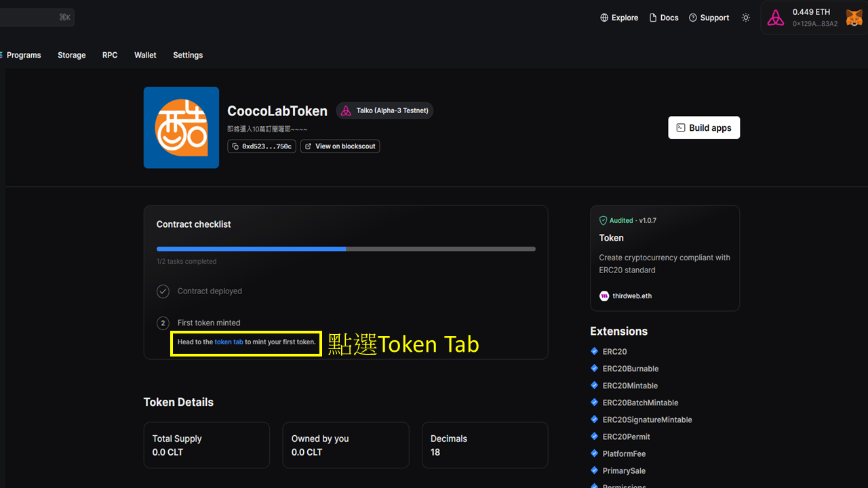Open the ERC20BatchMintable extension link
This screenshot has height=488, width=868.
[x=640, y=403]
